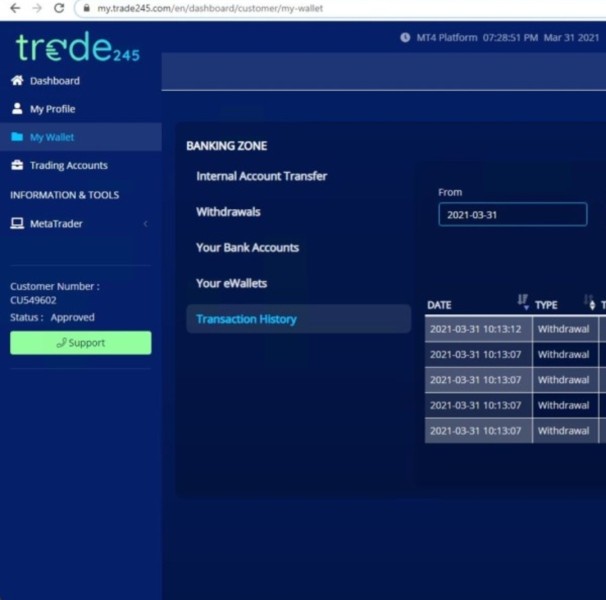The height and width of the screenshot is (600, 606).
Task: Click the TYPE column header
Action: pyautogui.click(x=546, y=305)
